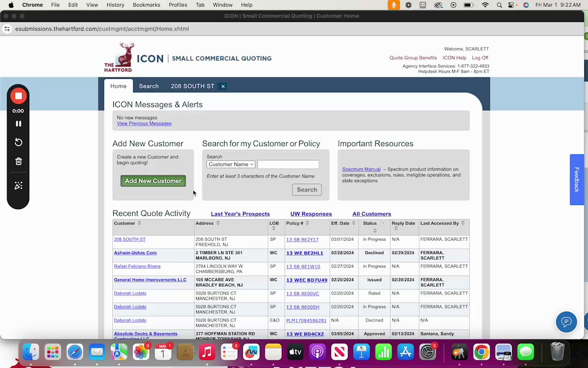This screenshot has height=368, width=588.
Task: Open Siri from the menu bar
Action: point(526,5)
